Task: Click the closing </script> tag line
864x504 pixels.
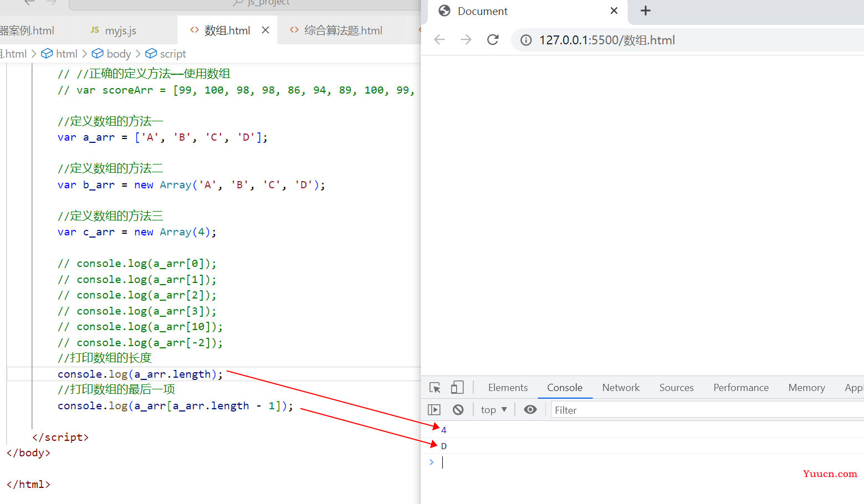Action: [60, 437]
